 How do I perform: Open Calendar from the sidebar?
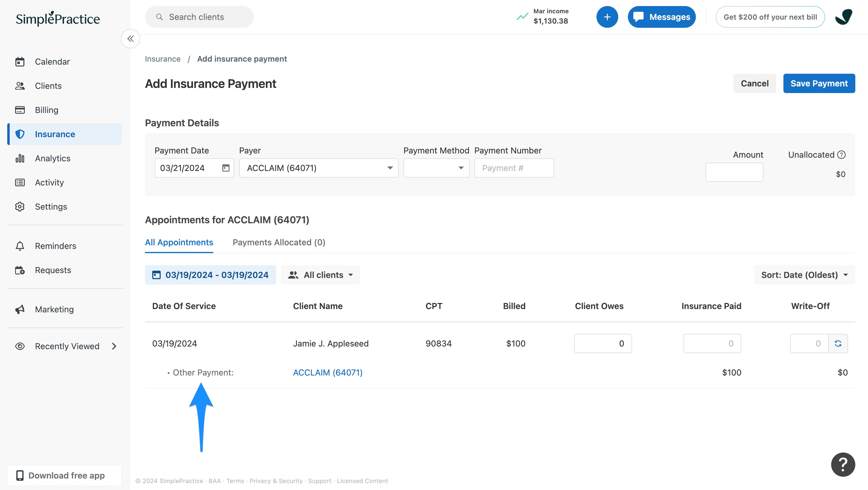coord(65,62)
